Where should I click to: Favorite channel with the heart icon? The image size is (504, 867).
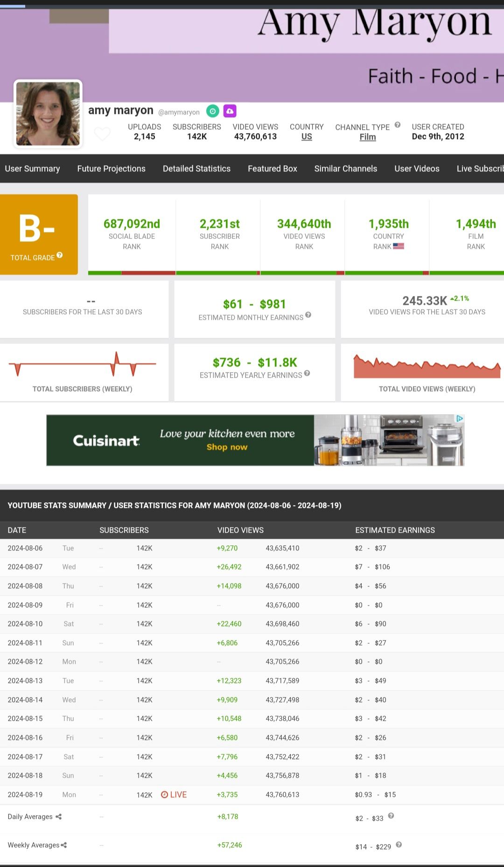pyautogui.click(x=102, y=134)
